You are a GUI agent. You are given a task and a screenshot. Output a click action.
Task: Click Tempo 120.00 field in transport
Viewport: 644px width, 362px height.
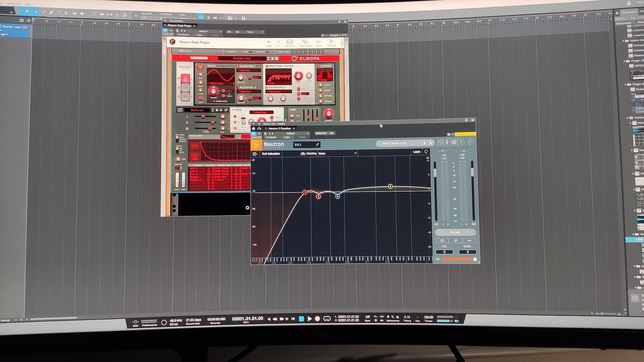point(428,317)
